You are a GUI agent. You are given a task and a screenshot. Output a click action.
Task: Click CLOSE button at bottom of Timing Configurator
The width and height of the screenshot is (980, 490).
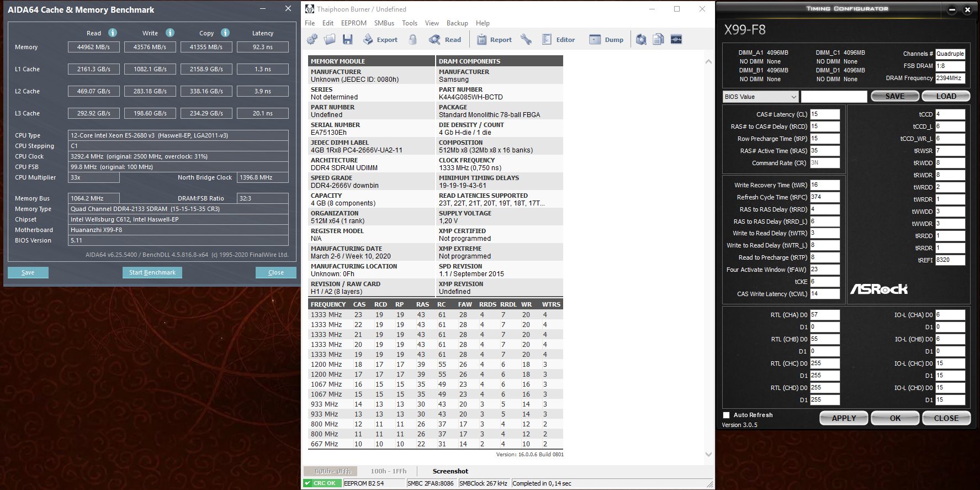pos(946,418)
